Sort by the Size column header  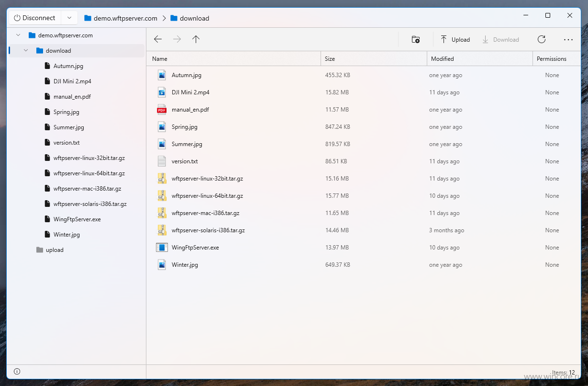click(374, 59)
